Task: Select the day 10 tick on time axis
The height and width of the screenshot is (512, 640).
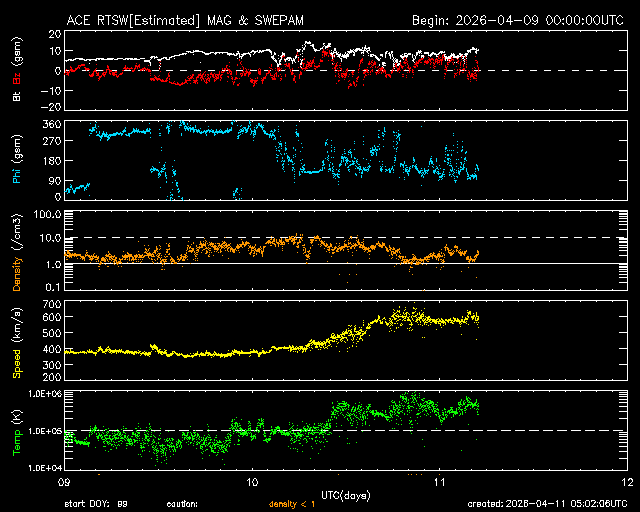Action: tap(252, 481)
